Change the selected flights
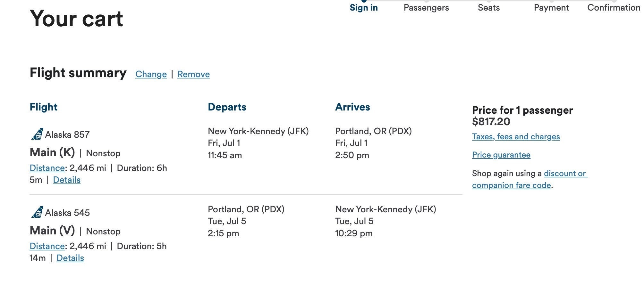This screenshot has width=644, height=285. [x=151, y=74]
